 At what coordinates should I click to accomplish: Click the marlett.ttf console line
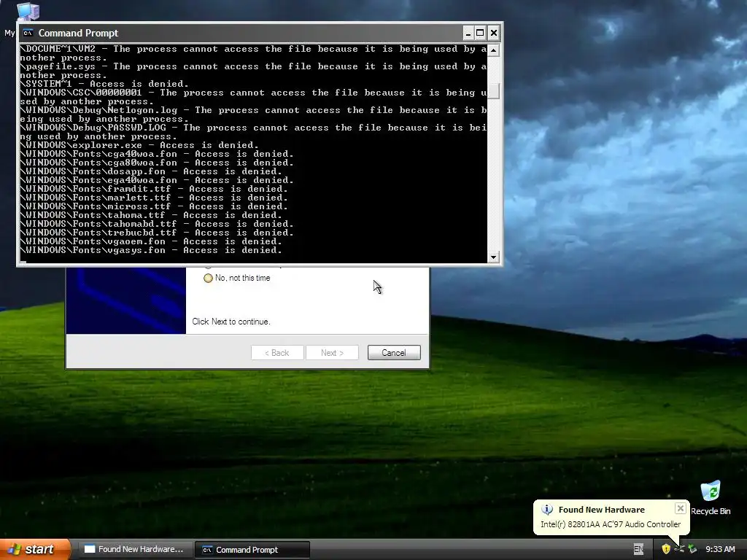(x=154, y=198)
